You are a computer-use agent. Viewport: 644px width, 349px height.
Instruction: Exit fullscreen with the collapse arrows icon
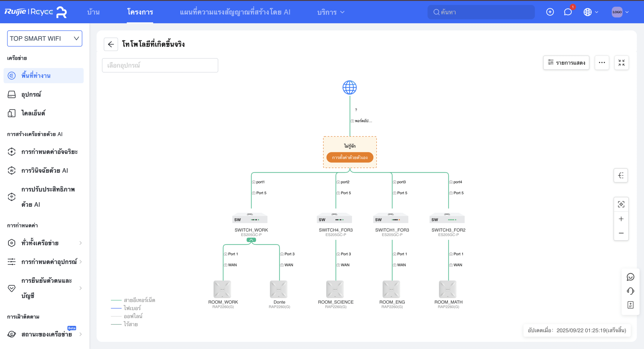click(x=621, y=63)
